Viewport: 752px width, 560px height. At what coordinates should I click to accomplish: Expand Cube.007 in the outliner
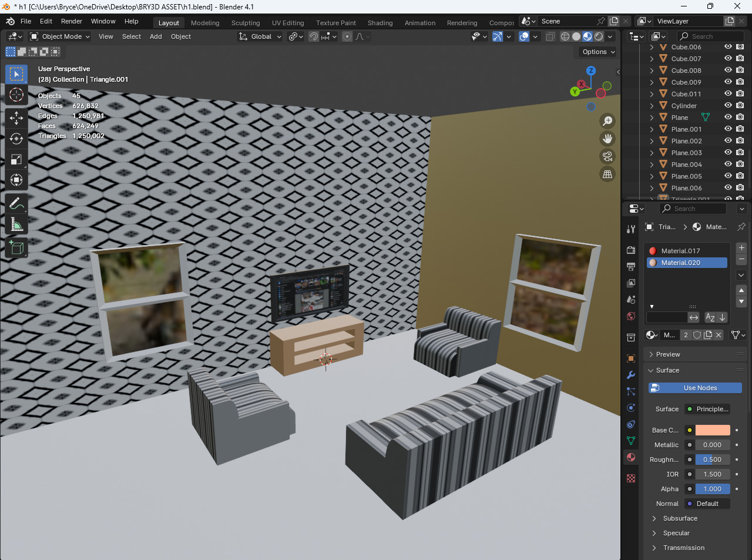click(652, 59)
